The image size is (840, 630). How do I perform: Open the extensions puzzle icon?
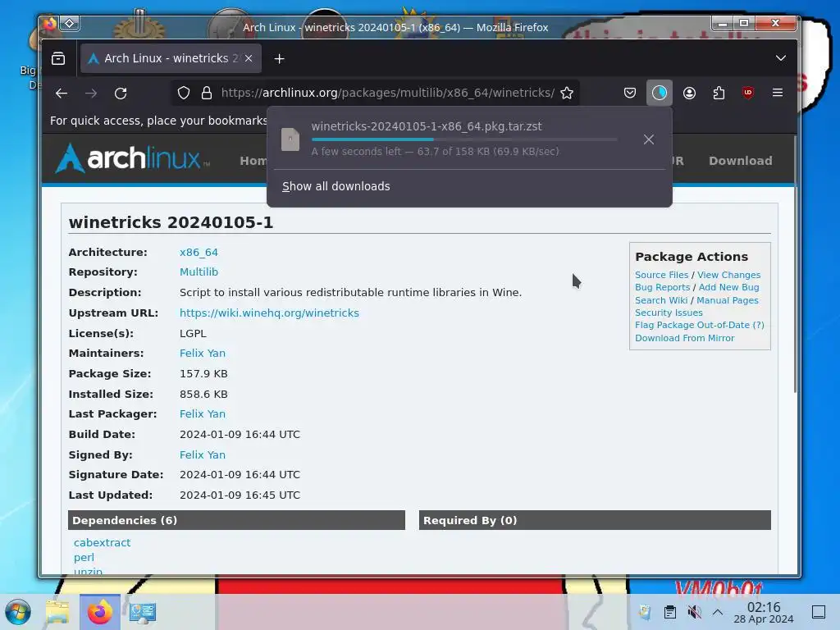[719, 94]
